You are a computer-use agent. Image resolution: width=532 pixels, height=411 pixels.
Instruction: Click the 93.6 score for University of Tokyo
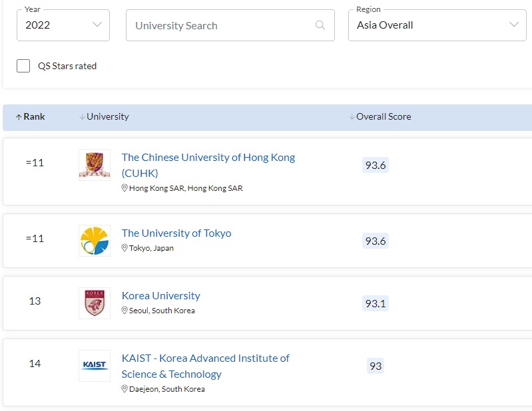click(376, 241)
